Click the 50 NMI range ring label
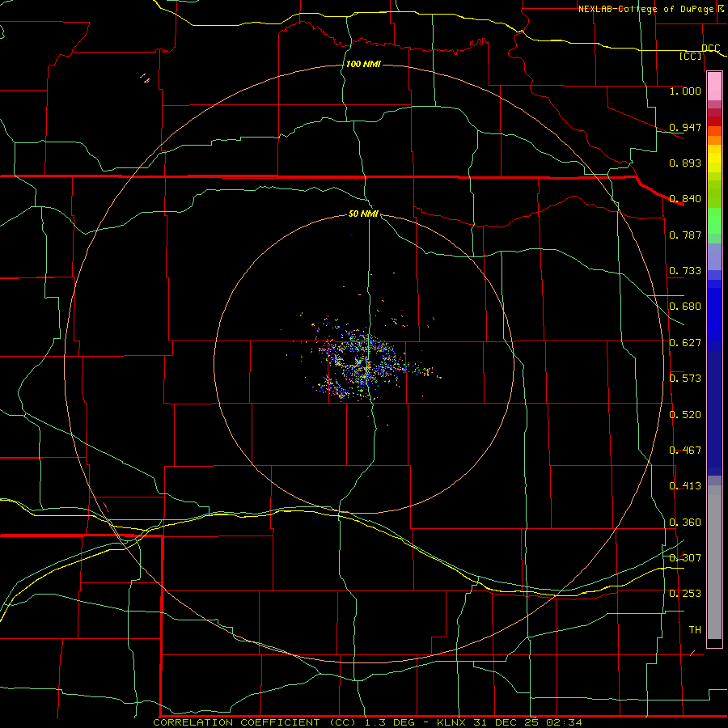 coord(363,214)
